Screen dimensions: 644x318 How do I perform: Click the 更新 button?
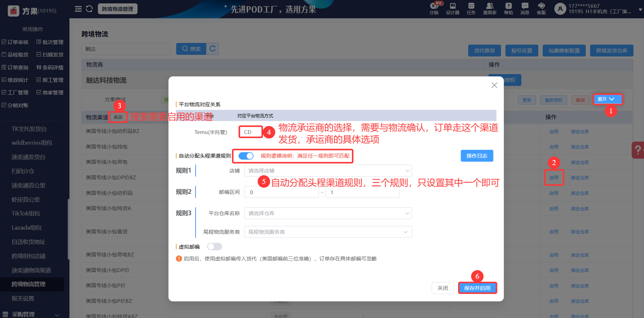pos(527,100)
